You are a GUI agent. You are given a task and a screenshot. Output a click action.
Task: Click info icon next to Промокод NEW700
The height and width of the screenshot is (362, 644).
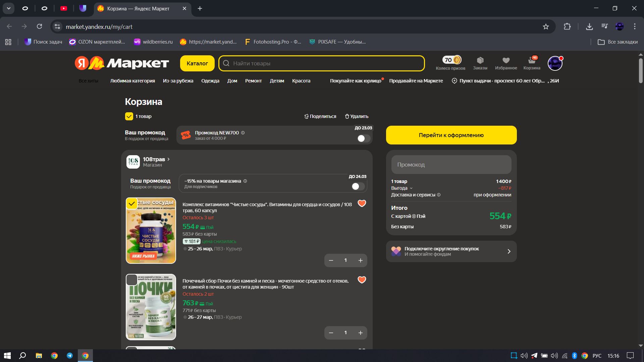click(x=243, y=133)
